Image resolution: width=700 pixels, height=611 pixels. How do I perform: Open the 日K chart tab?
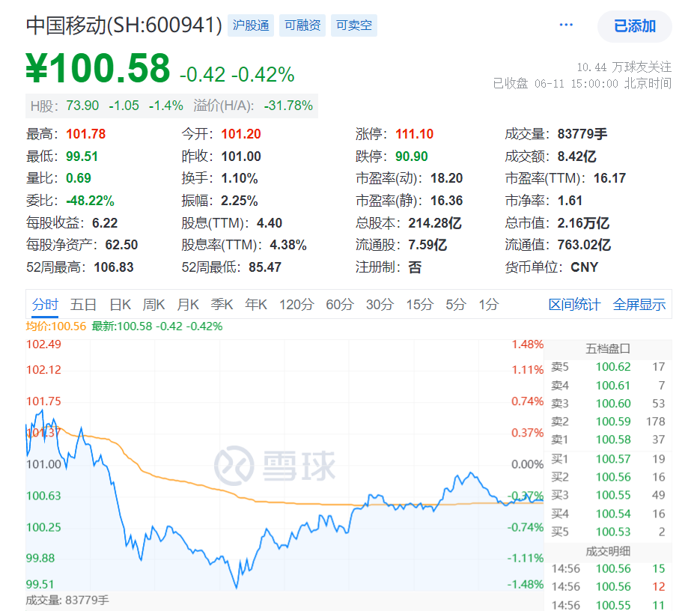coord(120,305)
